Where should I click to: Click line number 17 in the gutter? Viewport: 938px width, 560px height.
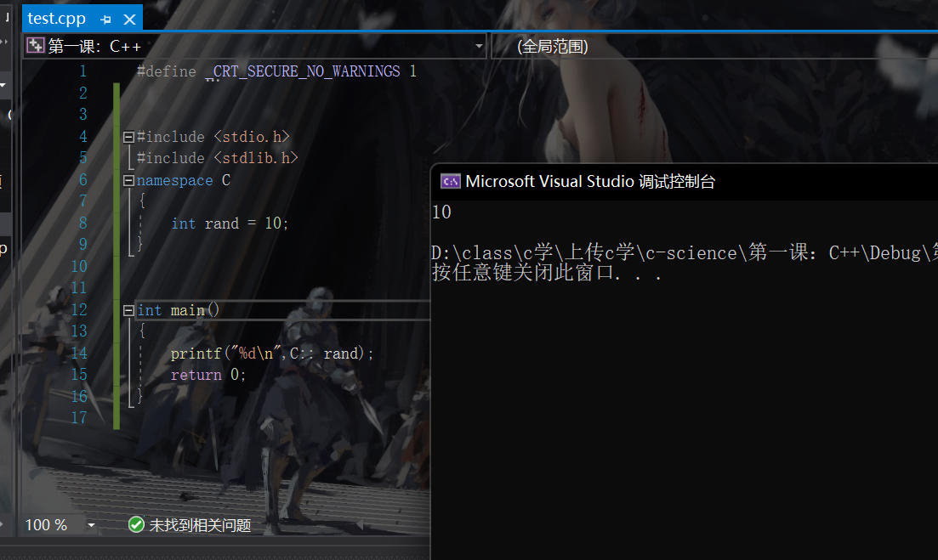[79, 418]
